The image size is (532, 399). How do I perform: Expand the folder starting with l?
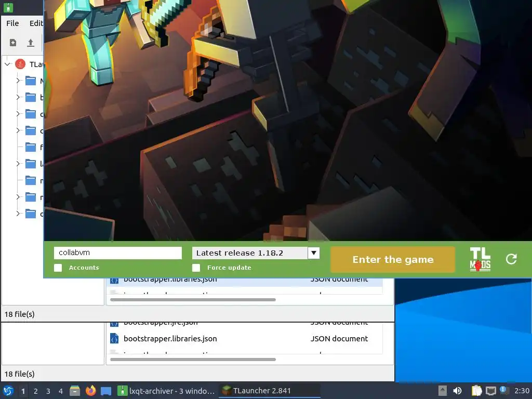pyautogui.click(x=18, y=164)
